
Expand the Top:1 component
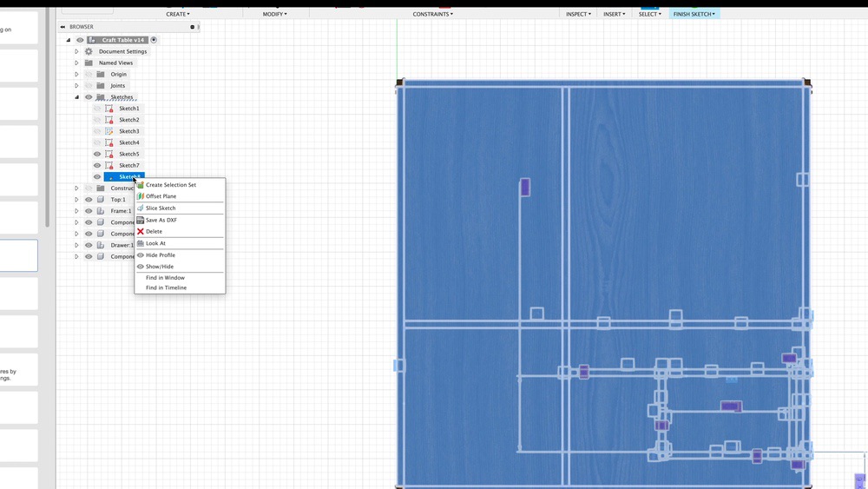tap(76, 200)
